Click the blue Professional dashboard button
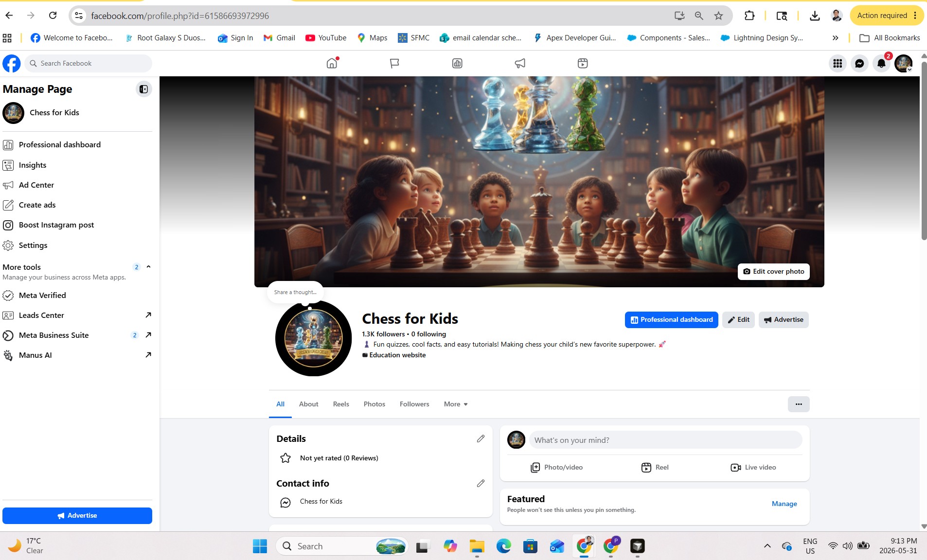 671,319
